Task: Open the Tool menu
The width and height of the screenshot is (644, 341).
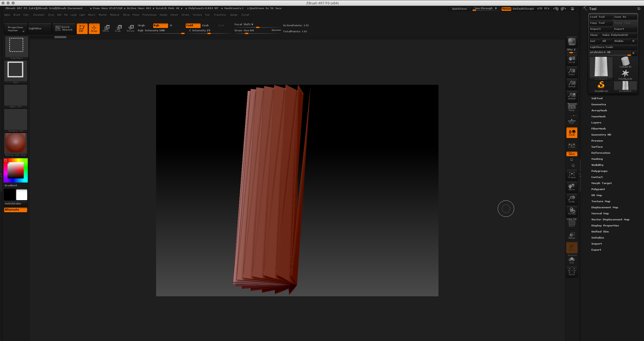Action: (x=207, y=15)
